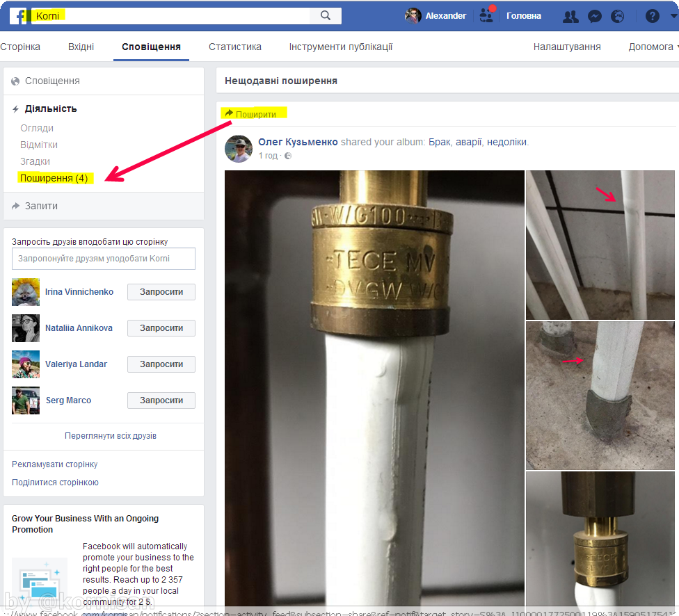Click the search magnifier icon

[326, 15]
